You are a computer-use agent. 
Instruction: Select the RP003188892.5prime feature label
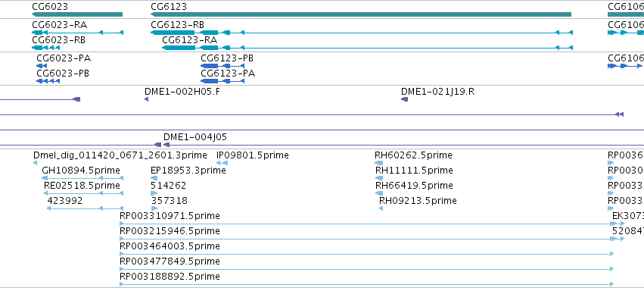click(170, 277)
